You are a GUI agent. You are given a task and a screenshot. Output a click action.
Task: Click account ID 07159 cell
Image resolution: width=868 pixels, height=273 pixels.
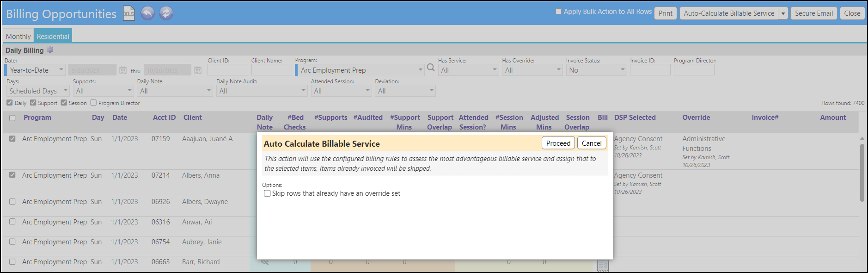160,139
